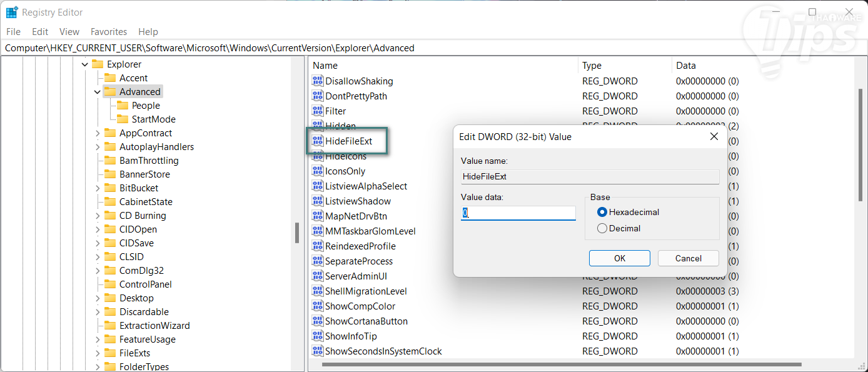Collapse the Advanced key in tree

click(98, 92)
